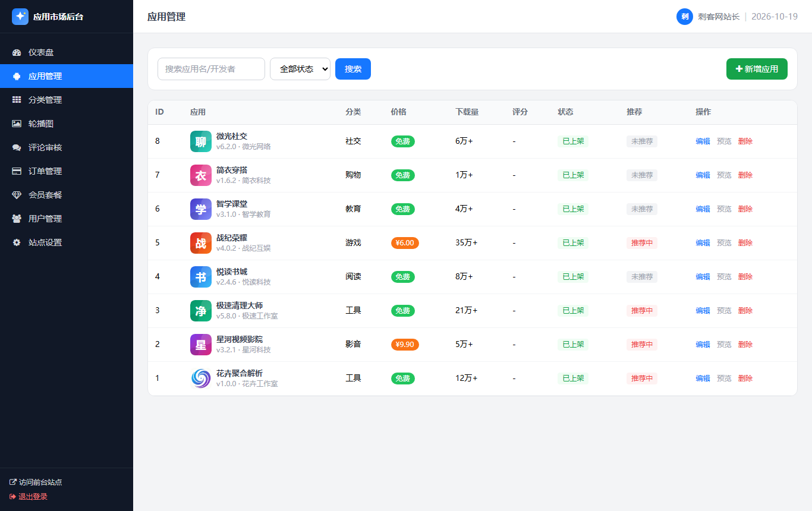Viewport: 812px width, 511px height.
Task: Click 编辑 for 极速清理大师
Action: 703,311
